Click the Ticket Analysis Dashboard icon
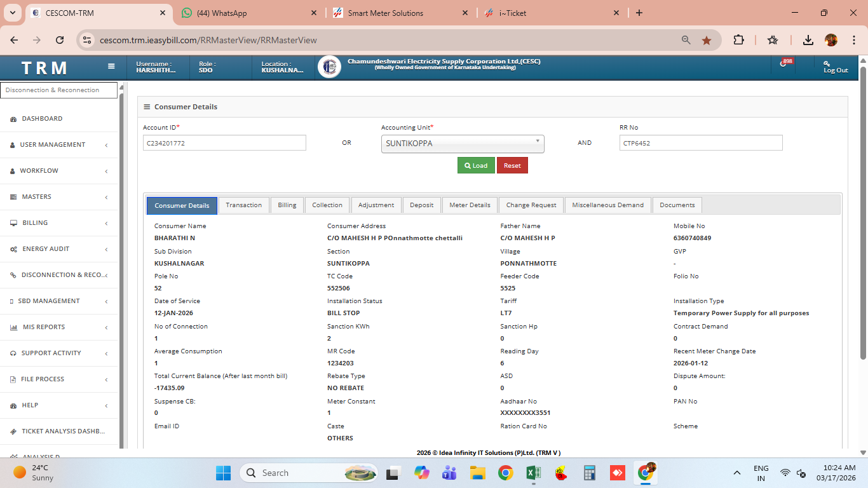This screenshot has height=488, width=868. (x=13, y=431)
